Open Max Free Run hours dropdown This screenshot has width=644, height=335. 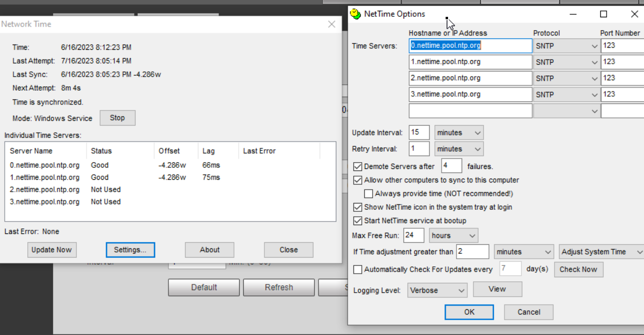tap(454, 236)
